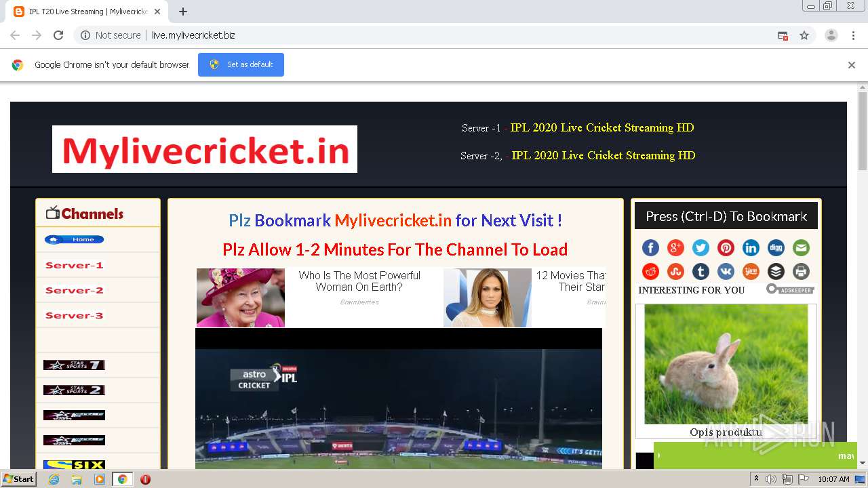The image size is (868, 488).
Task: Select Server-3 in Channels list
Action: click(74, 315)
